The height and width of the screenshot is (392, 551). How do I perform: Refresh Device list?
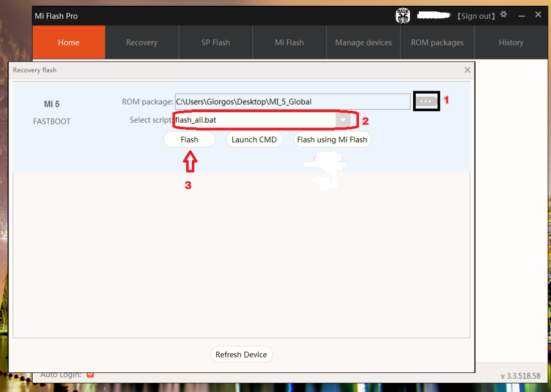pos(241,354)
